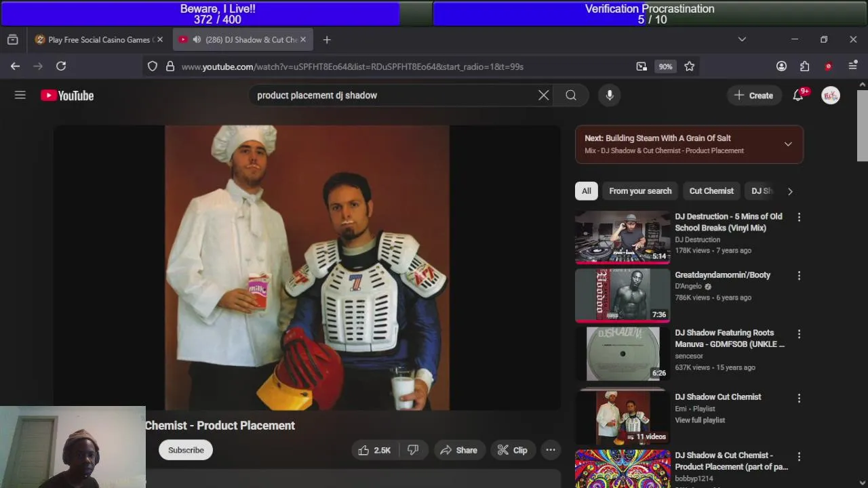This screenshot has height=488, width=868.
Task: Open the View full playlist link
Action: (x=700, y=420)
